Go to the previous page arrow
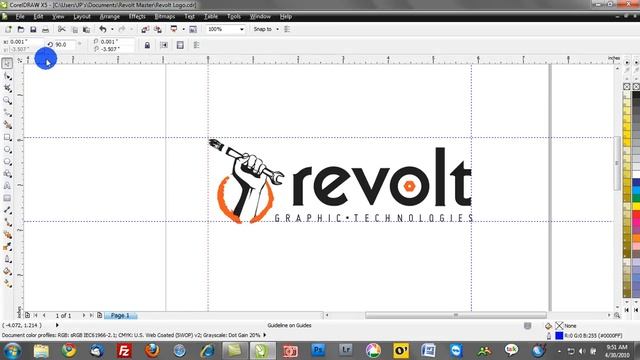 44,316
